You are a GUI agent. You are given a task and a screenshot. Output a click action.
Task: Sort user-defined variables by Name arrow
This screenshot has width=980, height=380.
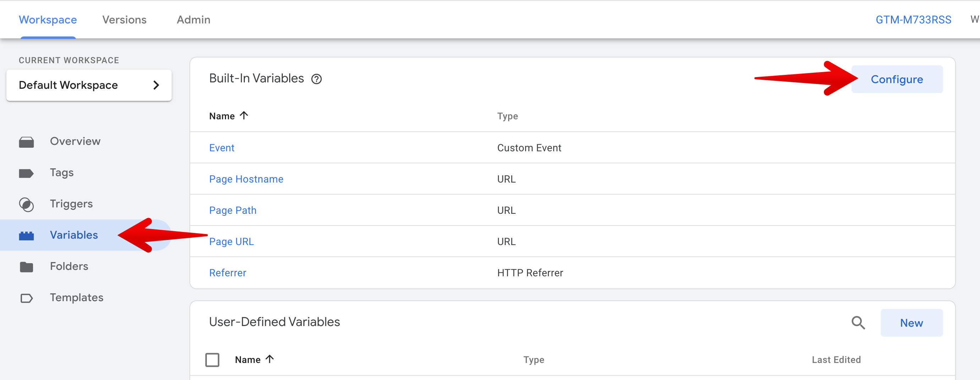(x=270, y=359)
